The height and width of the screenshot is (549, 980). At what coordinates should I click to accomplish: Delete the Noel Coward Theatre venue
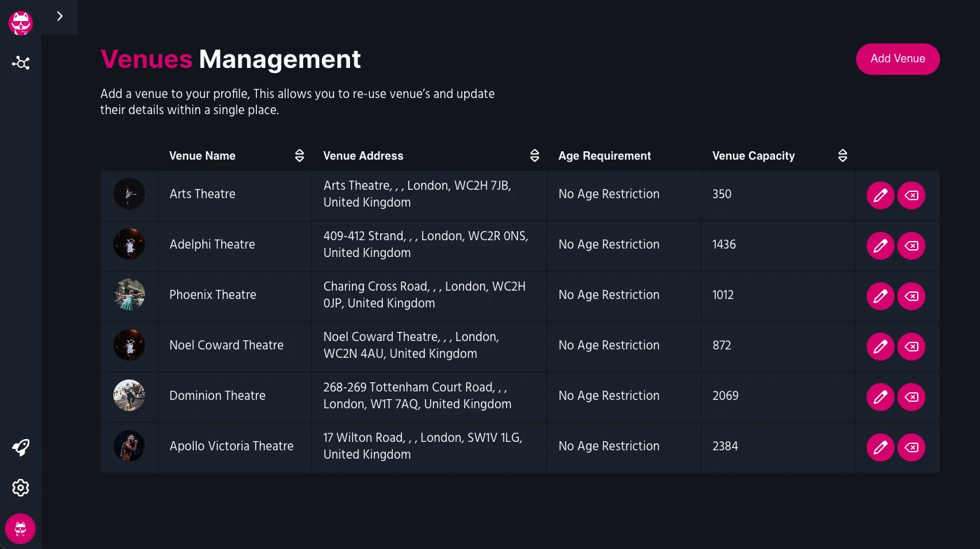911,347
